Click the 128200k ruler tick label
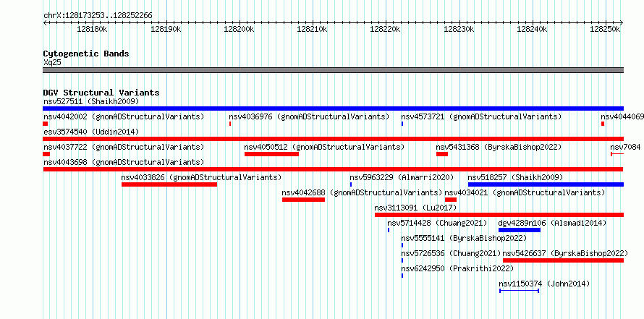 click(239, 30)
